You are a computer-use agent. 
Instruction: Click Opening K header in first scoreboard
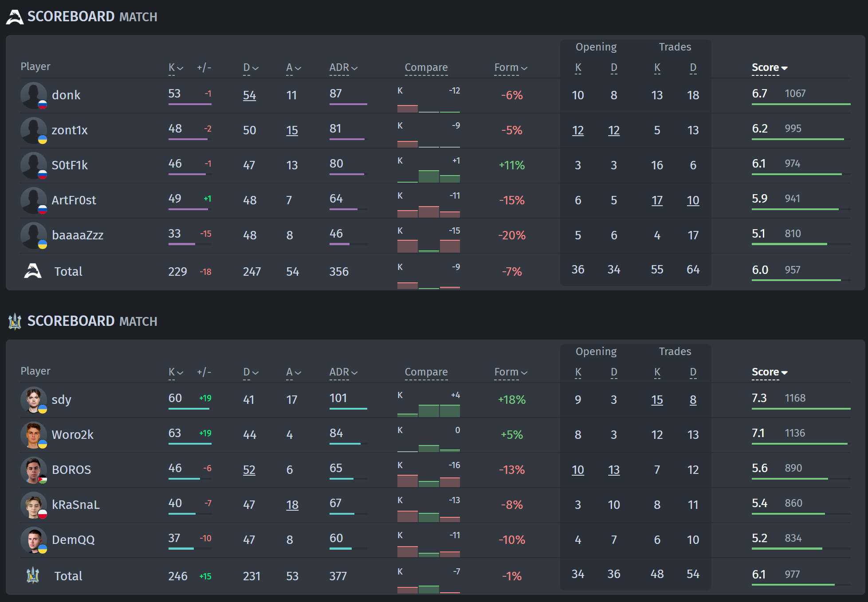578,68
